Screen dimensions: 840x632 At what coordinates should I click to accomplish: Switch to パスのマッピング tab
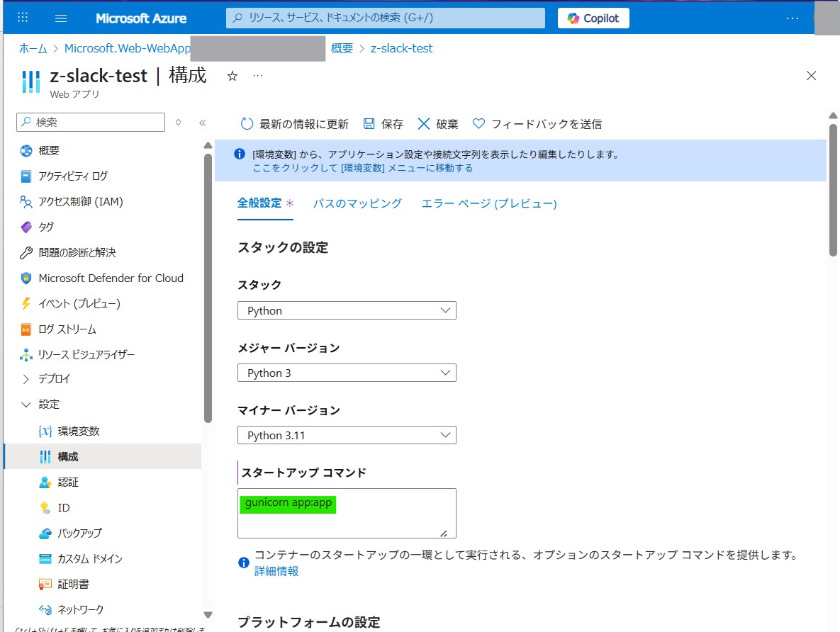tap(357, 203)
